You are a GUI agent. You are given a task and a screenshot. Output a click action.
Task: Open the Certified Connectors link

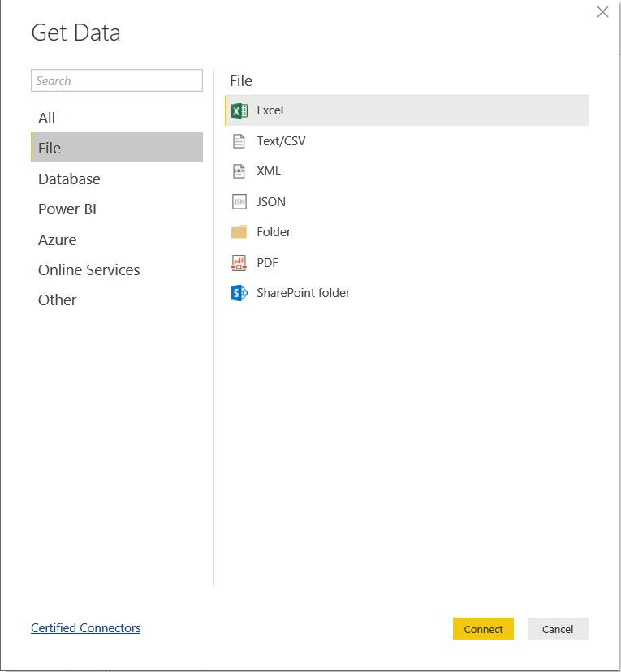click(86, 628)
